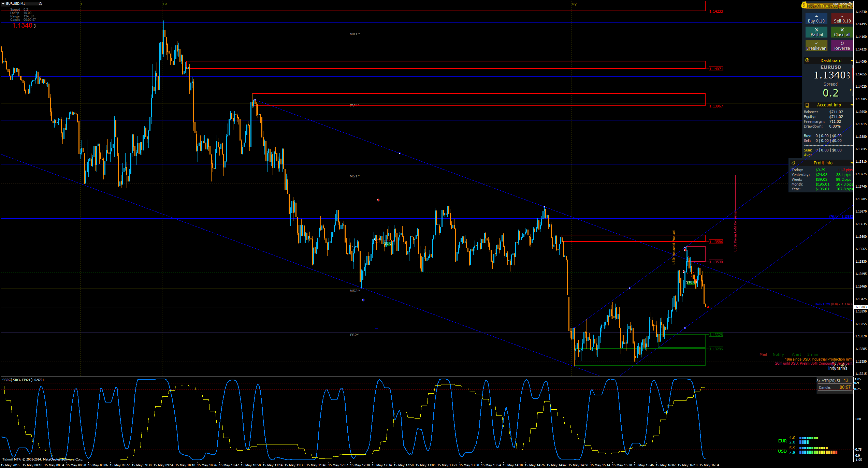
Task: Click the Balance $711.02 value
Action: click(x=836, y=112)
